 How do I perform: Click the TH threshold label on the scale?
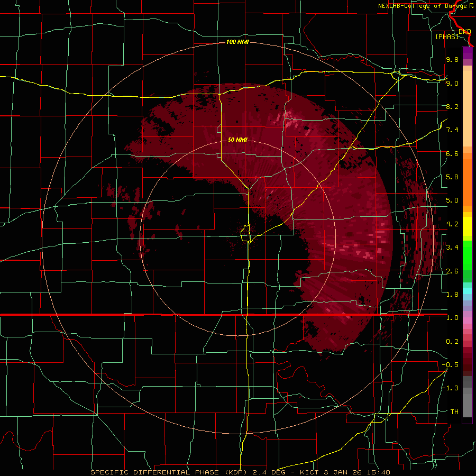pyautogui.click(x=454, y=412)
